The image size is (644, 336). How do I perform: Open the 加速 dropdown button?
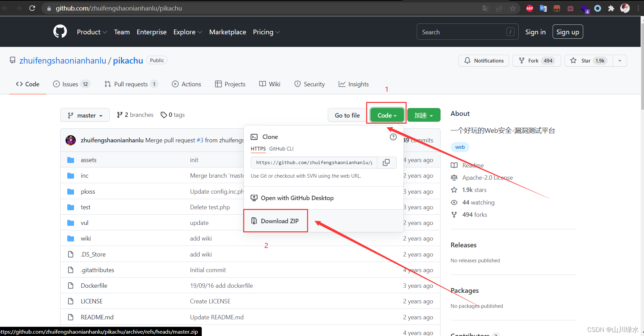pyautogui.click(x=424, y=115)
